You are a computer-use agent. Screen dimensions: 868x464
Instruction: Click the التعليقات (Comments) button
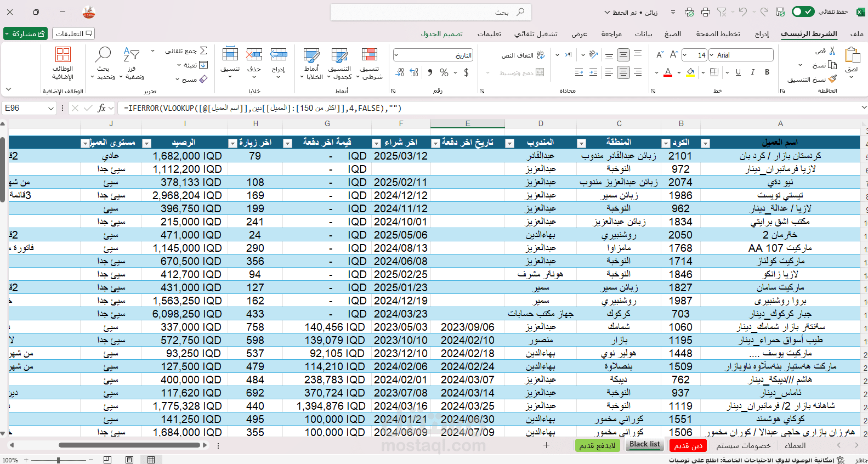73,33
